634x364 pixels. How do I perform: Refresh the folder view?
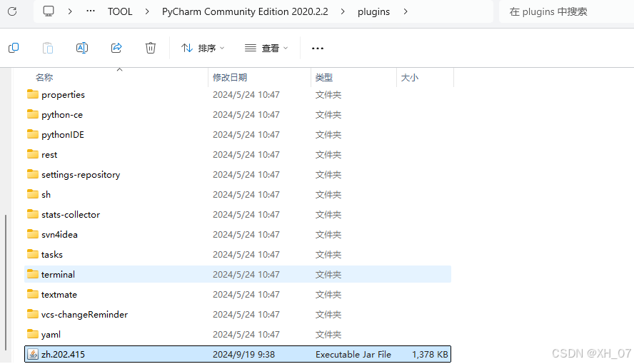tap(12, 11)
